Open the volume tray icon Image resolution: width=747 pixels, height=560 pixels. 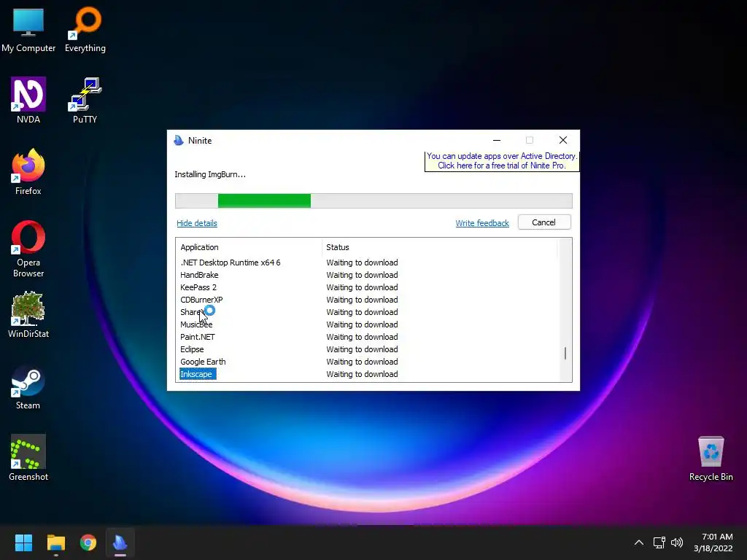[x=676, y=542]
